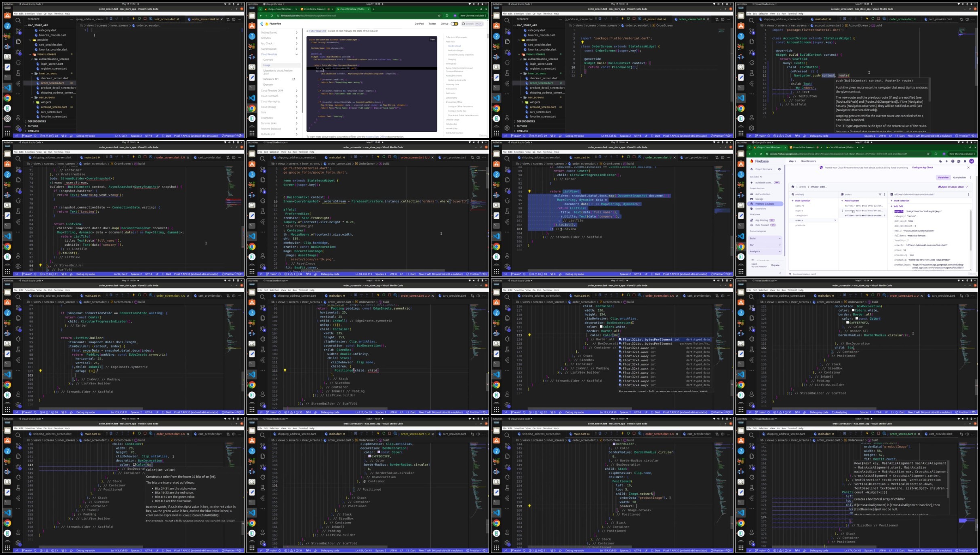Click hot reload lightning icon in 11:52 VS Code frame
Image resolution: width=980 pixels, height=555 pixels.
pos(134,19)
